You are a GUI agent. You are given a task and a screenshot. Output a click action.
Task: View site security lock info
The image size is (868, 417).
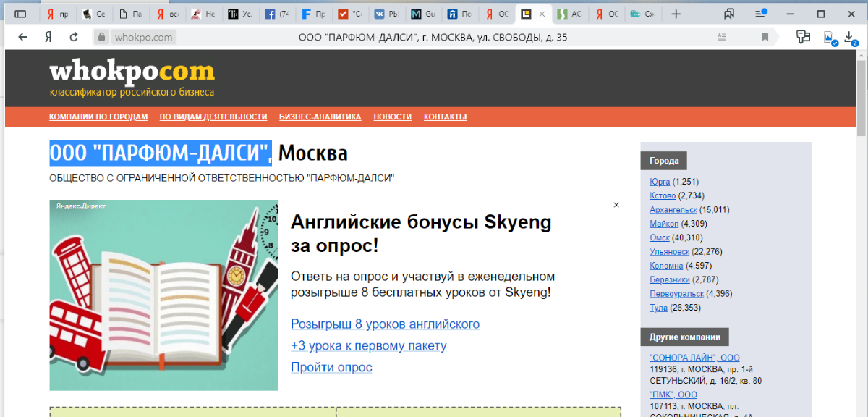point(101,37)
